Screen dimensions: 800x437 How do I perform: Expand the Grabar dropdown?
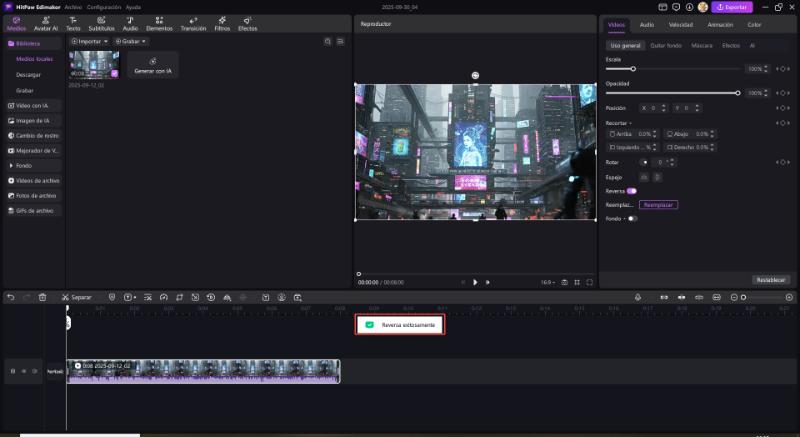[x=130, y=41]
